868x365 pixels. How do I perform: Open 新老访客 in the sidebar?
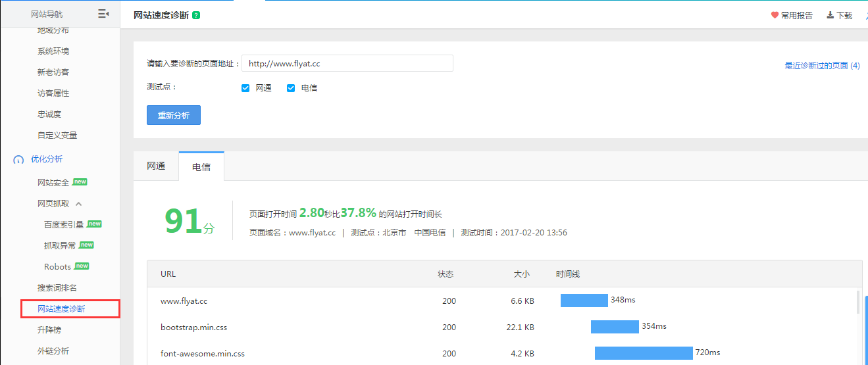tap(53, 72)
